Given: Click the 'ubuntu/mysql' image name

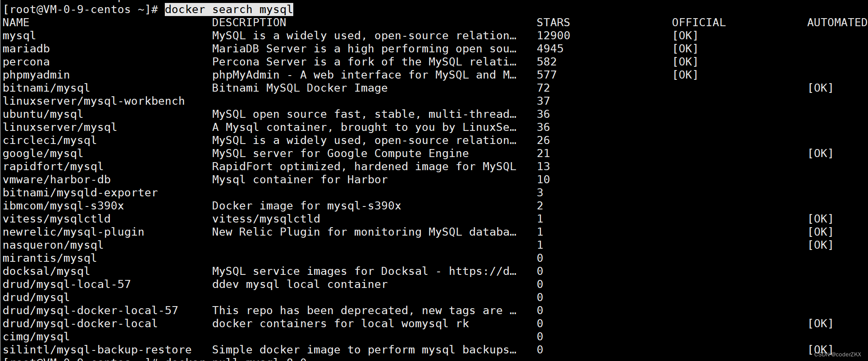Looking at the screenshot, I should [x=43, y=114].
